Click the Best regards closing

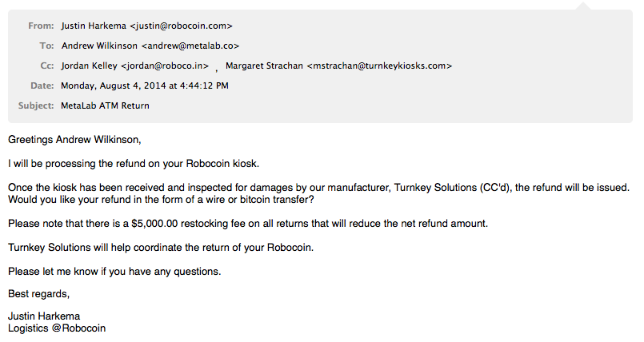point(39,294)
